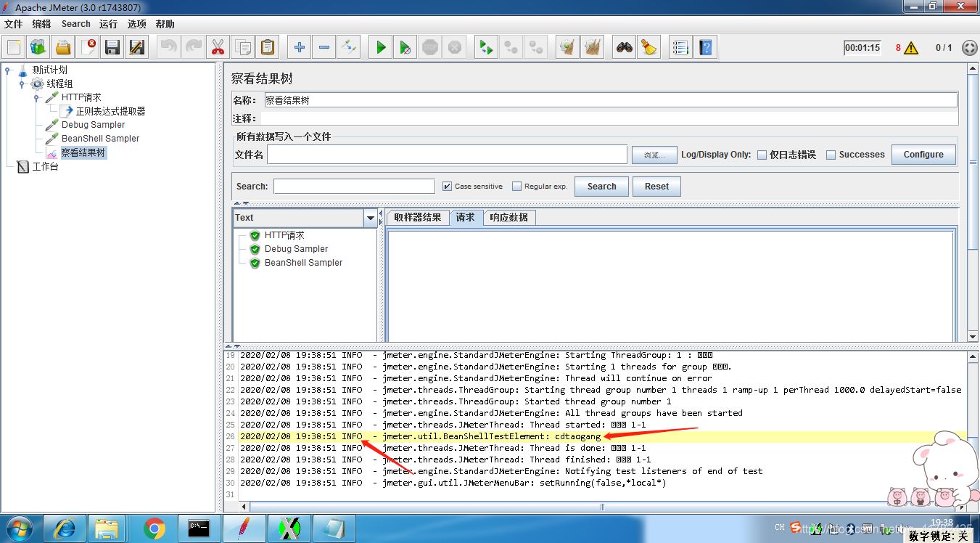Click the Search text input field
This screenshot has width=980, height=543.
click(354, 186)
